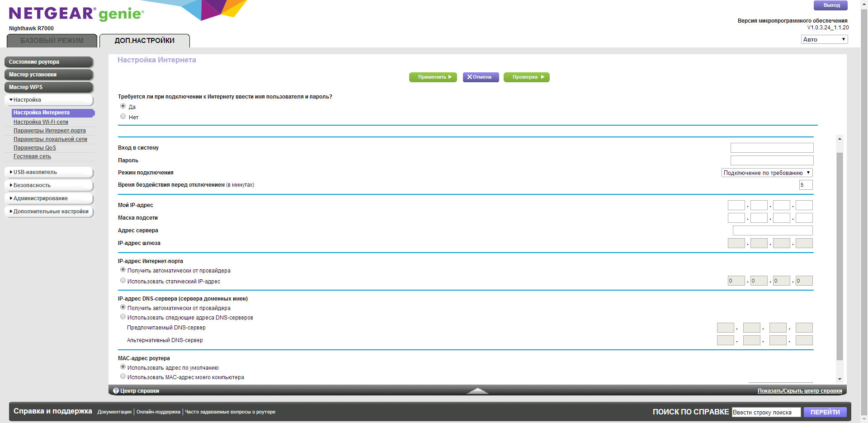The width and height of the screenshot is (868, 423).
Task: Click last octet of 'IP-адрес шлюза'
Action: pos(804,243)
